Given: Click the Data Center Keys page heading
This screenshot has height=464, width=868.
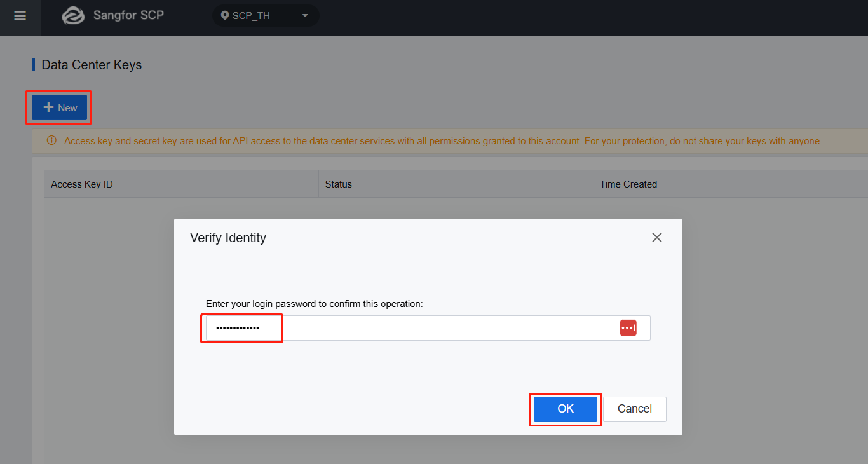Looking at the screenshot, I should pos(92,65).
